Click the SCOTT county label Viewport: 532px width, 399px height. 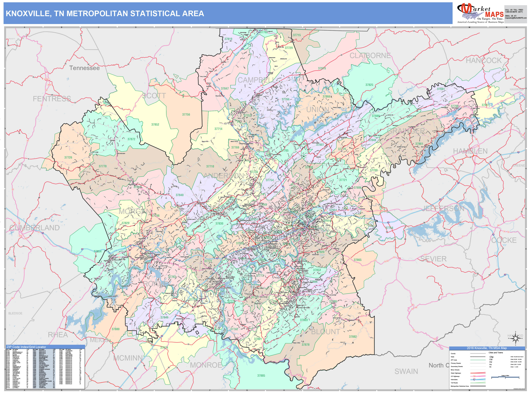154,96
